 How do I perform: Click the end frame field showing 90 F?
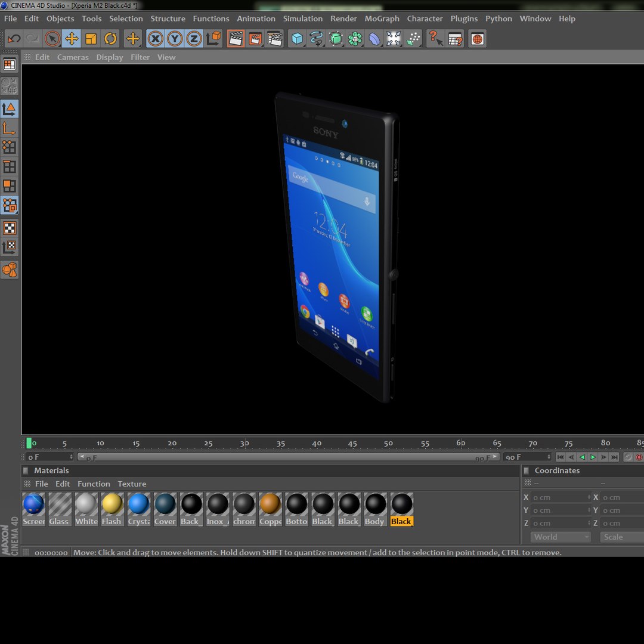point(527,457)
